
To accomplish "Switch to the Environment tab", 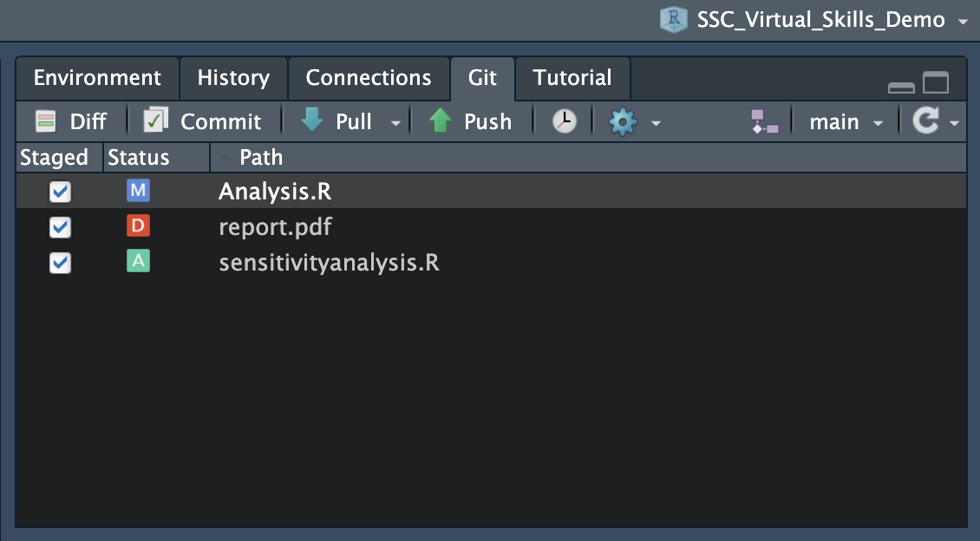I will pyautogui.click(x=97, y=78).
